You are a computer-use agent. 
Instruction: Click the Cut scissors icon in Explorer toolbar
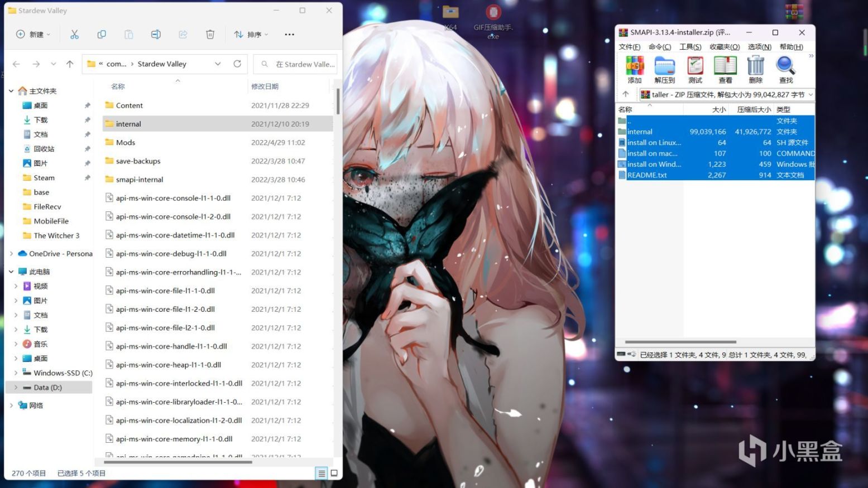point(74,35)
